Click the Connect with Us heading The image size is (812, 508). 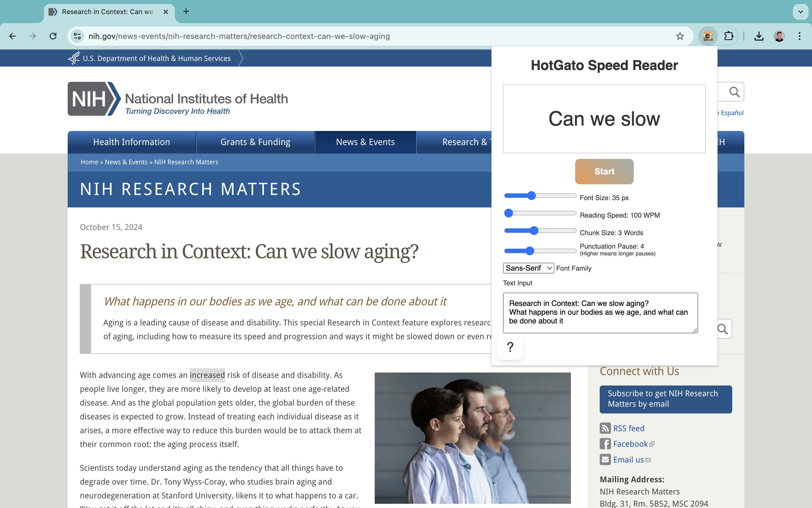[x=639, y=371]
